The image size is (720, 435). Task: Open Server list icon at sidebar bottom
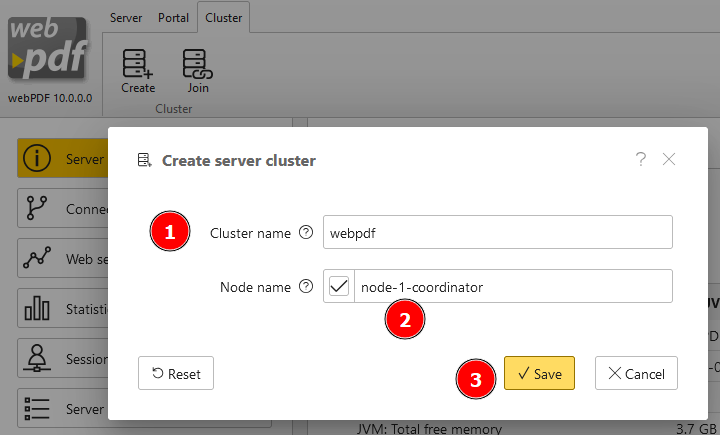pyautogui.click(x=37, y=408)
